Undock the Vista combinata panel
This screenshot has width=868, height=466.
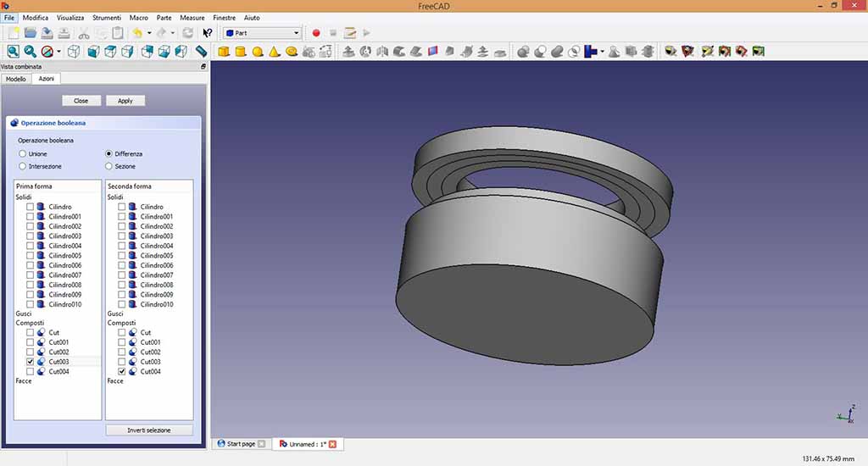[x=203, y=66]
